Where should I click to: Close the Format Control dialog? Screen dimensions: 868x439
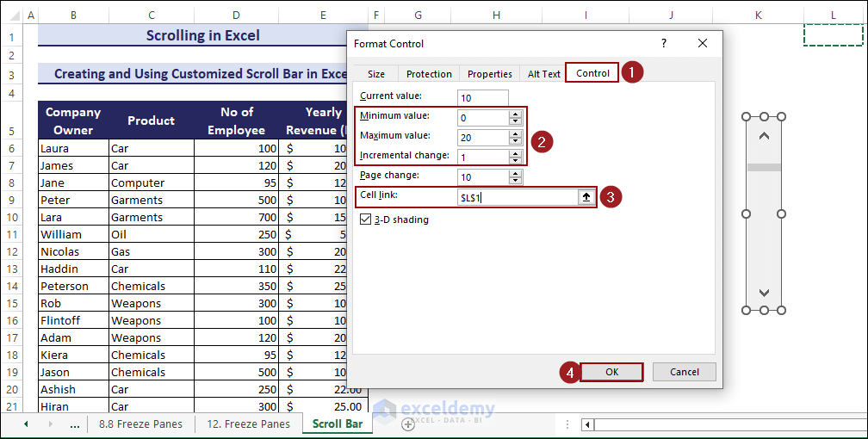703,43
